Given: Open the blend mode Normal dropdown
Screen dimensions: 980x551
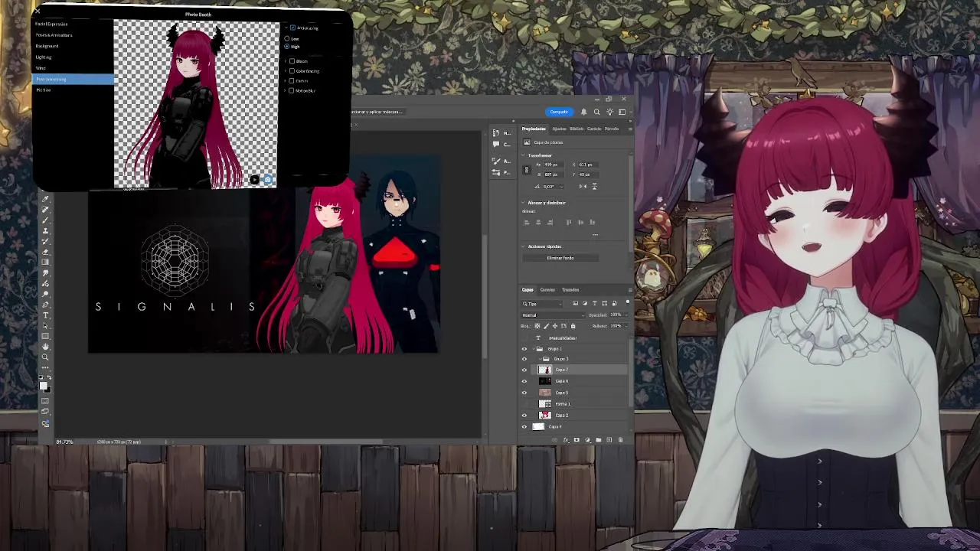Looking at the screenshot, I should point(554,315).
